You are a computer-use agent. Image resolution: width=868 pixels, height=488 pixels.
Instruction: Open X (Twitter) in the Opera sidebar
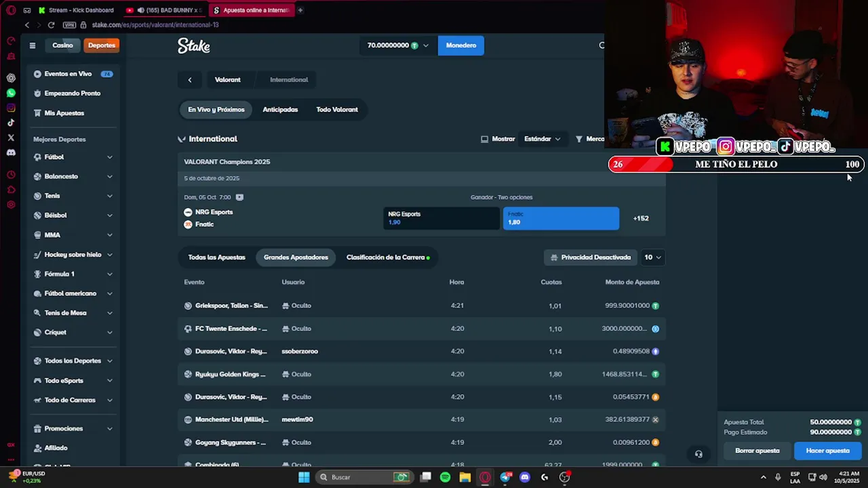11,138
